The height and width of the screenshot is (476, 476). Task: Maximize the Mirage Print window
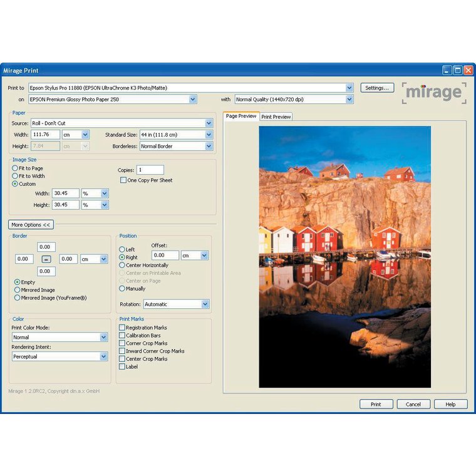[x=457, y=71]
